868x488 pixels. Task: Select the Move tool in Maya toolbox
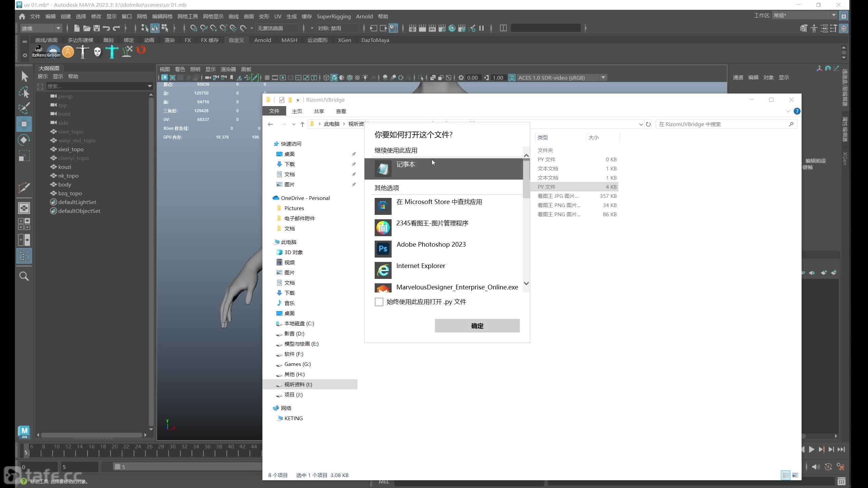click(x=24, y=124)
